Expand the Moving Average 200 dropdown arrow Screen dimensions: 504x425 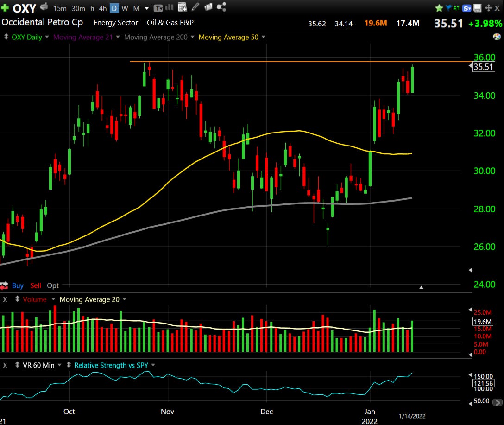[x=193, y=37]
